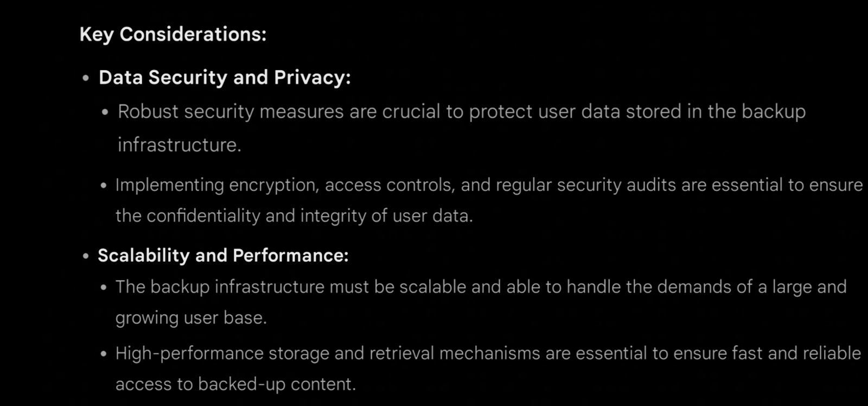
Task: Click the bullet before "The backup infrastructure must"
Action: 104,287
